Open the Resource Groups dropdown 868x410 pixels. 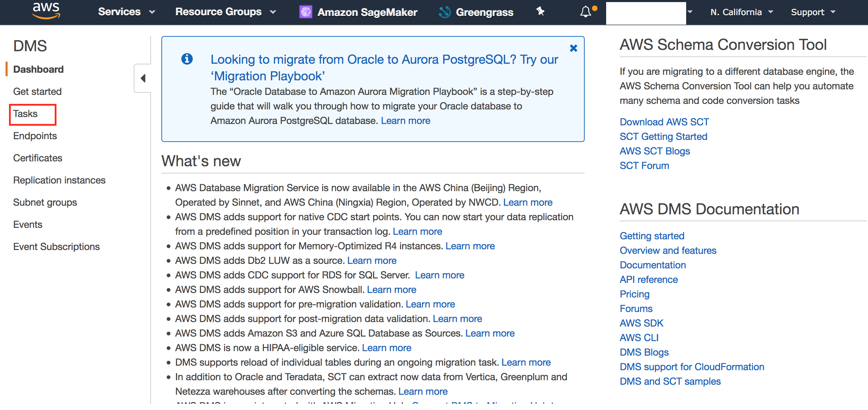coord(225,12)
